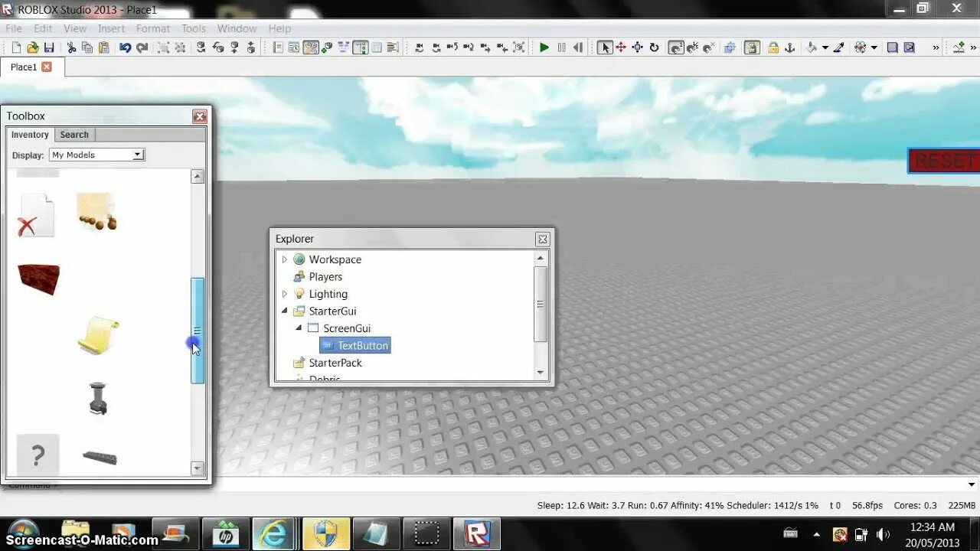The height and width of the screenshot is (551, 980).
Task: Click the Open folder icon
Action: (32, 47)
